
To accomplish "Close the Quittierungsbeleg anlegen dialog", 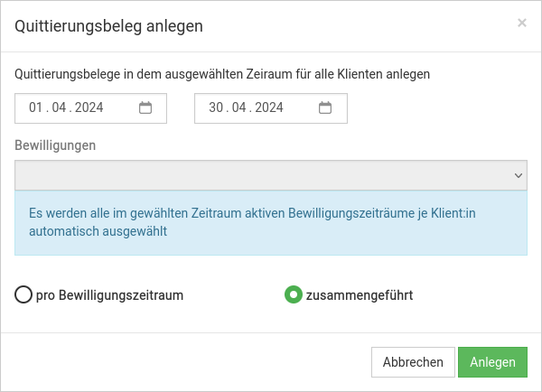I will tap(522, 23).
